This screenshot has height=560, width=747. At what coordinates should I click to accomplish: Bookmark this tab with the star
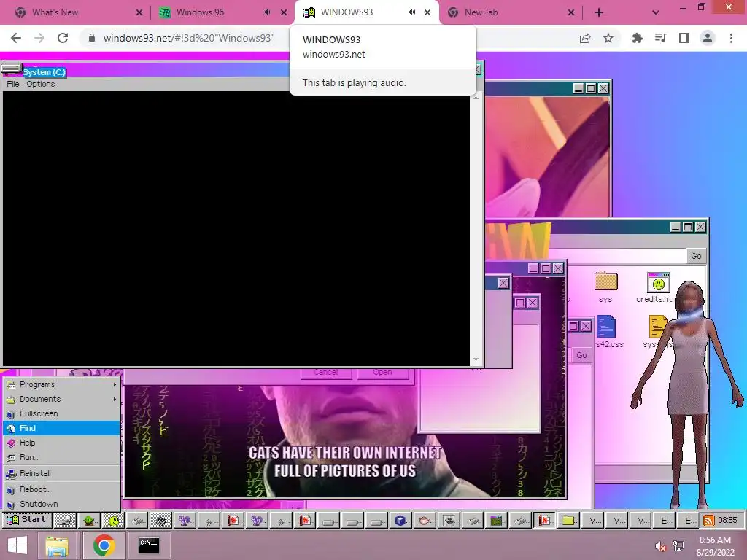[608, 38]
